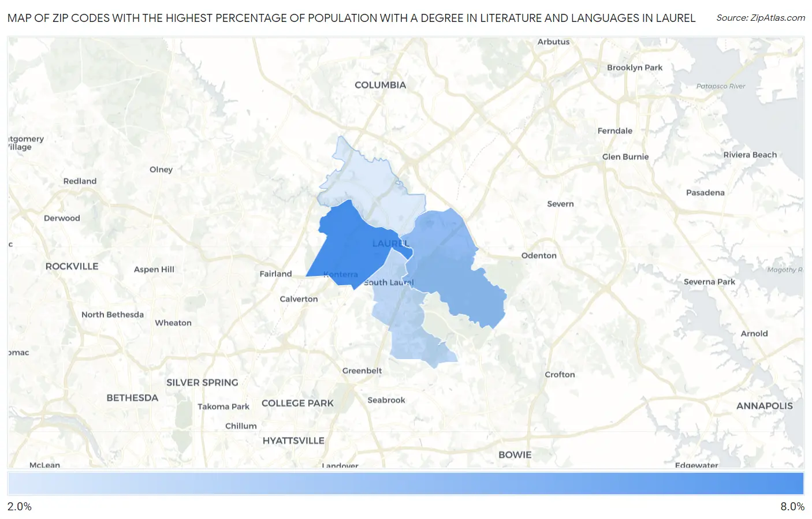
Task: Click the COLLEGE PARK map label
Action: 297,404
